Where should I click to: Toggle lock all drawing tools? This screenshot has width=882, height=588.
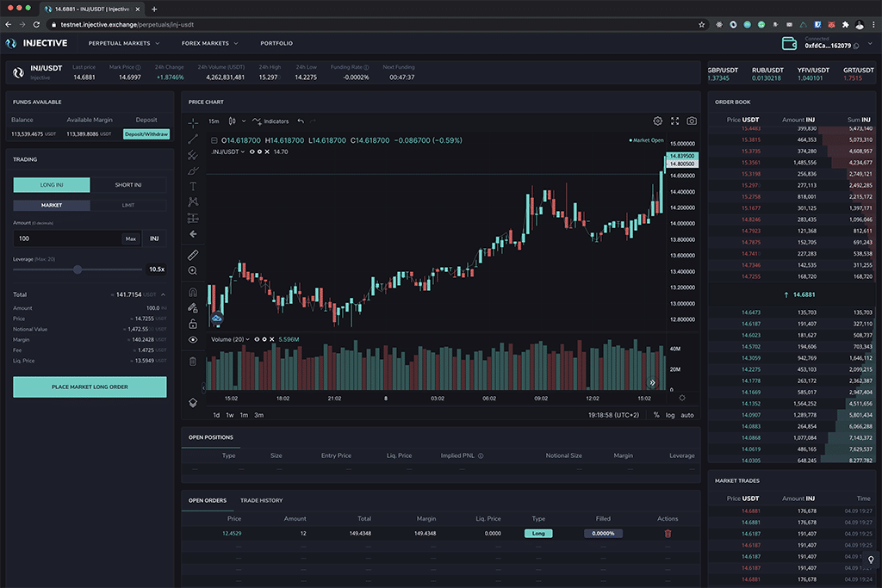pos(193,324)
